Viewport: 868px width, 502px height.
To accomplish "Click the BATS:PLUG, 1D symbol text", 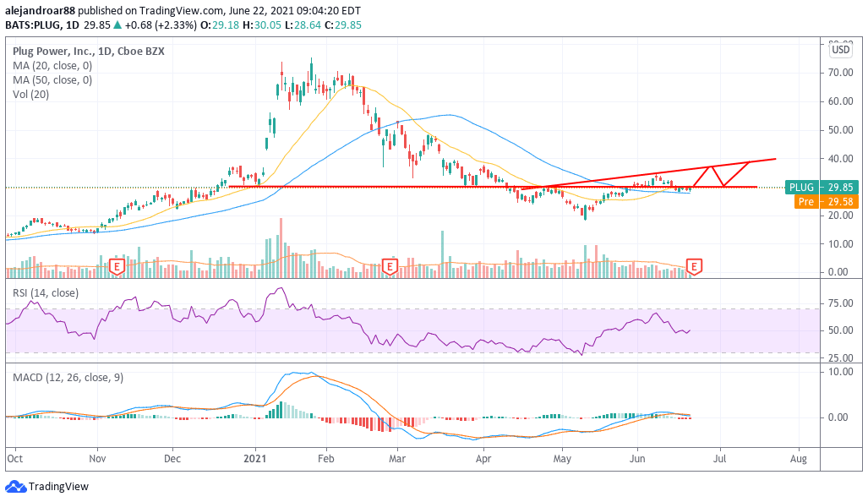I will pos(42,25).
